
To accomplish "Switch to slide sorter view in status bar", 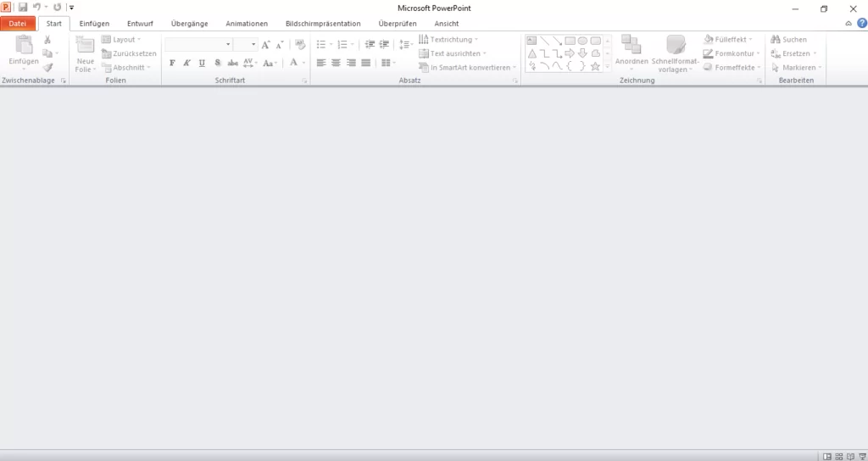I will coord(837,456).
